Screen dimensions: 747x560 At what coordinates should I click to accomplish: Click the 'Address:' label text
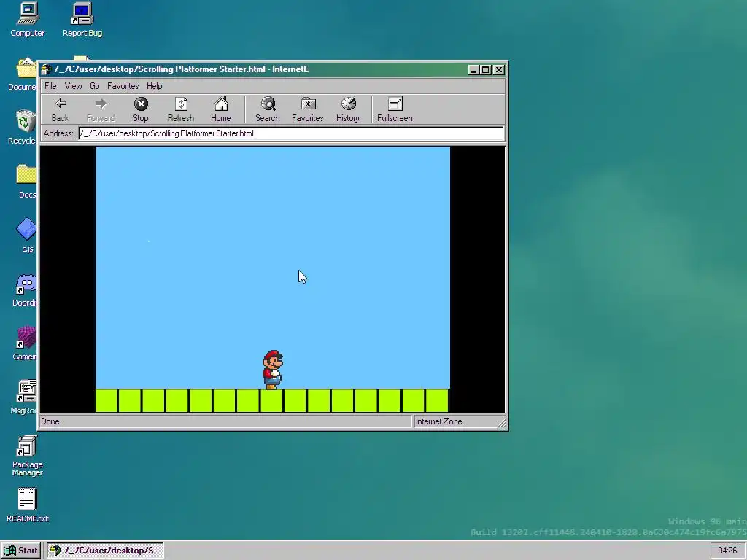coord(58,133)
